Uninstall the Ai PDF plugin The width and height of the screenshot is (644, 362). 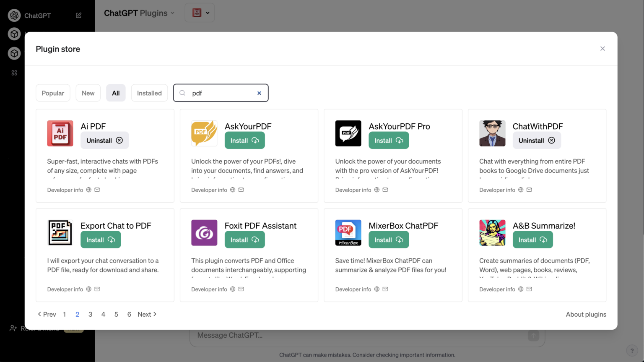[104, 141]
